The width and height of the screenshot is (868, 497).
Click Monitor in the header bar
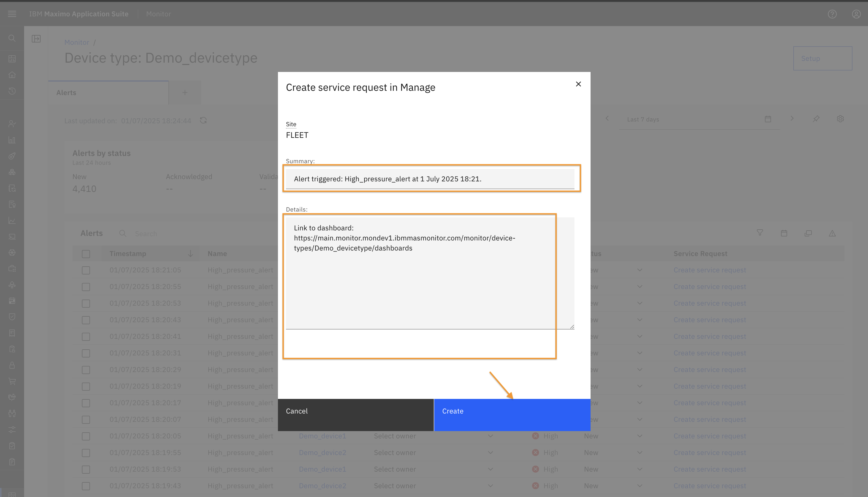pos(159,14)
